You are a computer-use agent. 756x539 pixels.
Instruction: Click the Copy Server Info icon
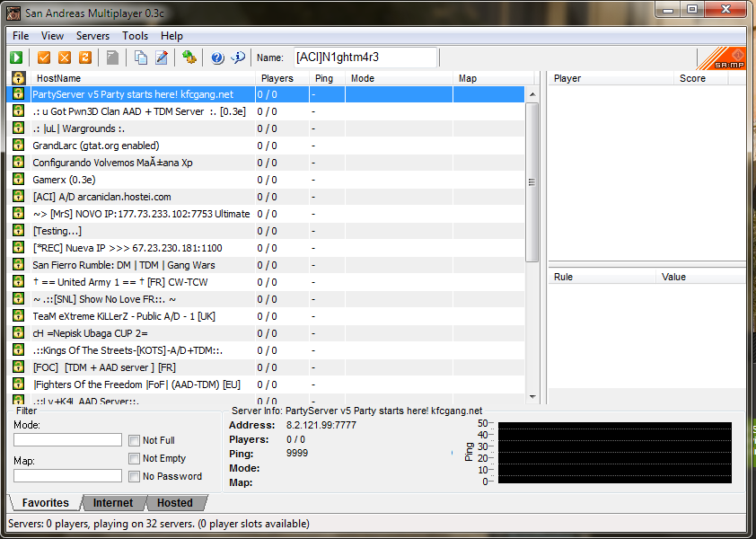click(x=141, y=57)
